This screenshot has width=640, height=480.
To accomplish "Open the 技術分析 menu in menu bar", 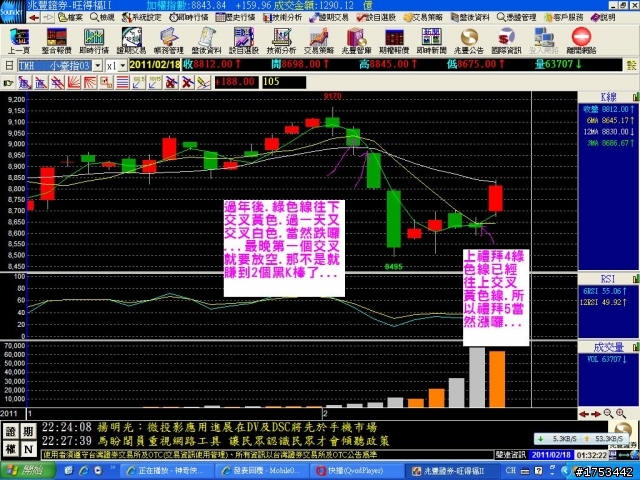I will coord(282,18).
